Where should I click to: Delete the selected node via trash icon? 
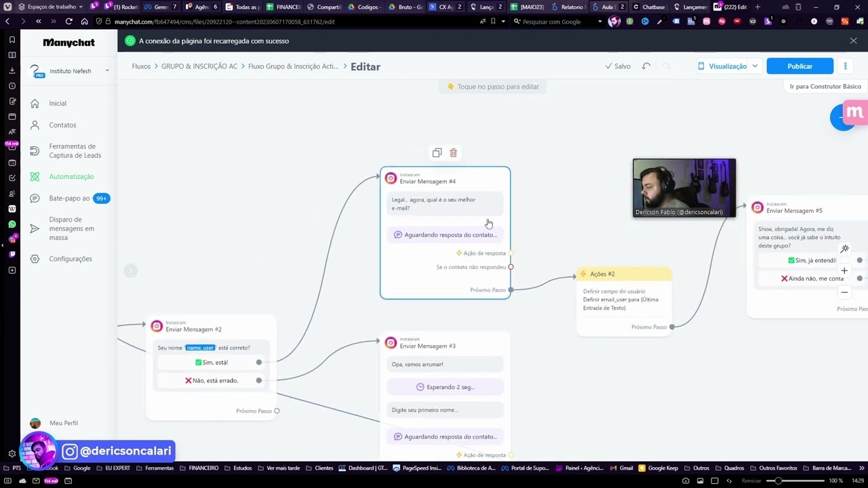tap(454, 153)
